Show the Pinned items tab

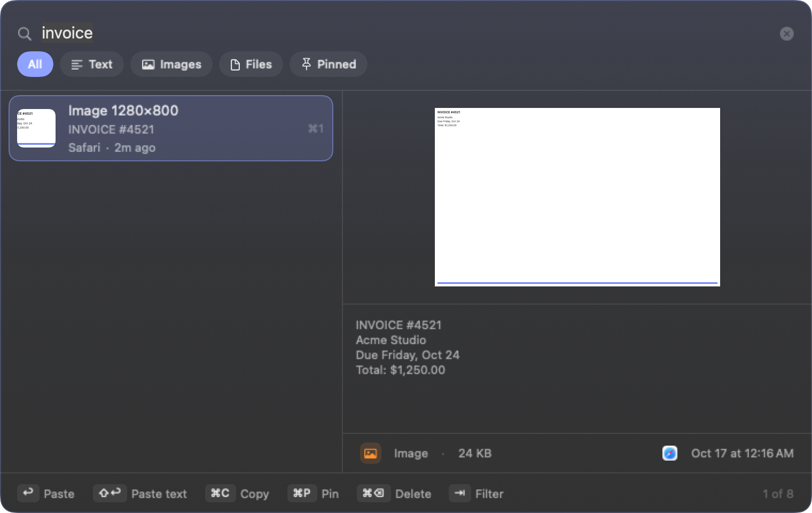click(329, 64)
